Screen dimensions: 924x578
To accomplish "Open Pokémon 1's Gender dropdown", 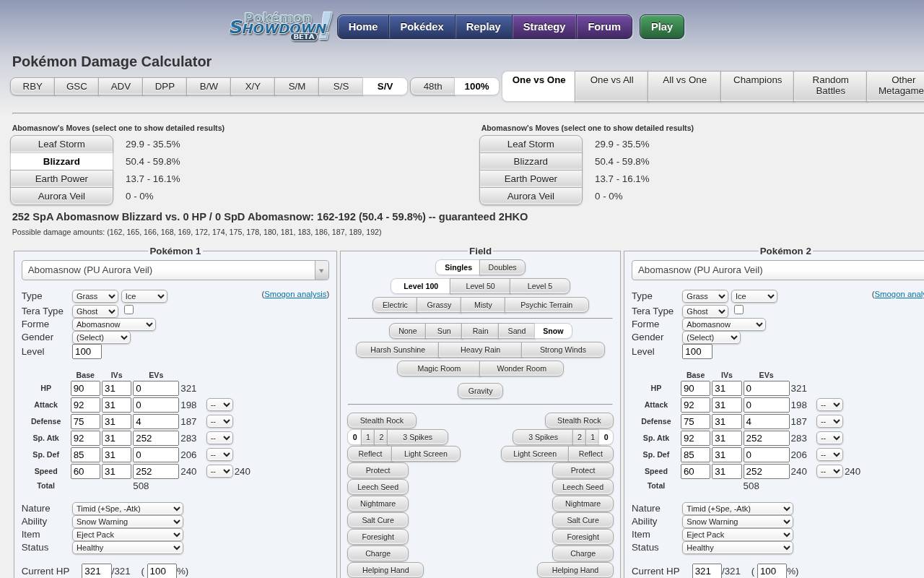I will [101, 337].
